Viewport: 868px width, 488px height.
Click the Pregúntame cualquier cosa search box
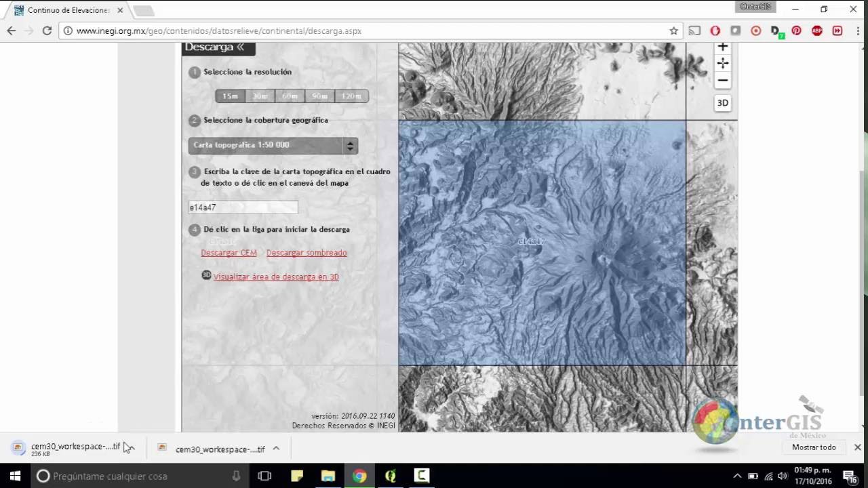[140, 476]
